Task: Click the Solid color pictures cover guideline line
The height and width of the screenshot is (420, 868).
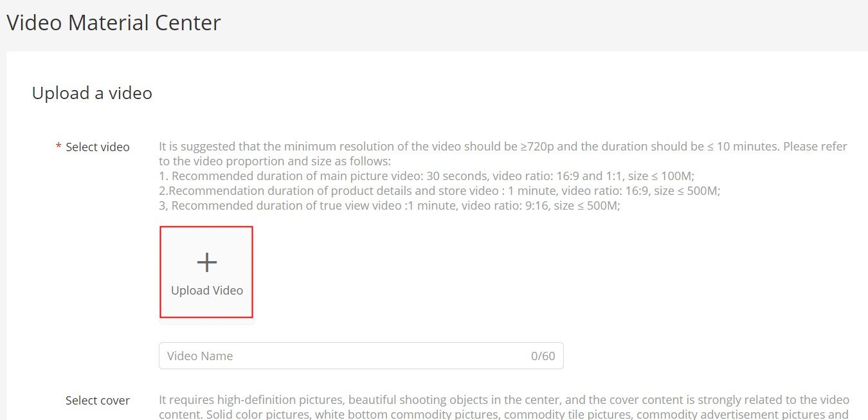Action: pyautogui.click(x=504, y=414)
